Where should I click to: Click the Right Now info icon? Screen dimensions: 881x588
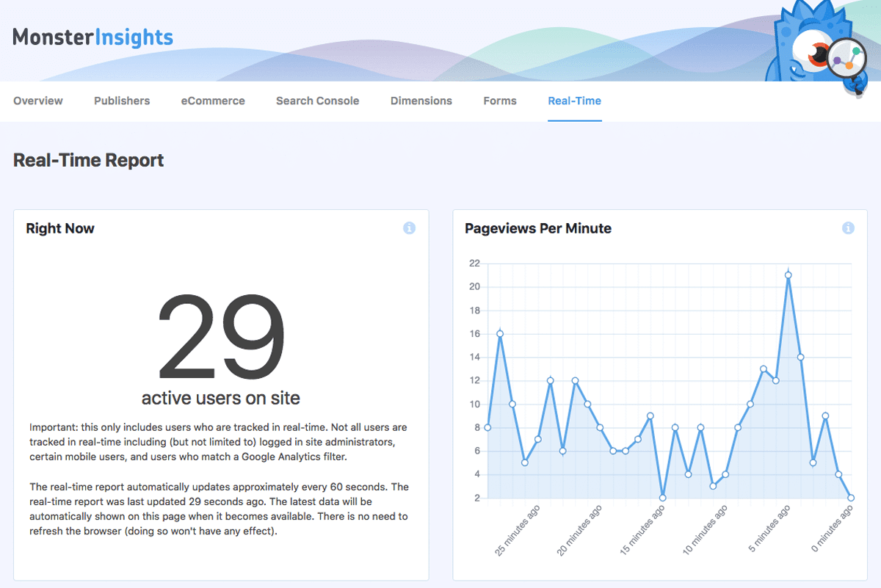(409, 228)
